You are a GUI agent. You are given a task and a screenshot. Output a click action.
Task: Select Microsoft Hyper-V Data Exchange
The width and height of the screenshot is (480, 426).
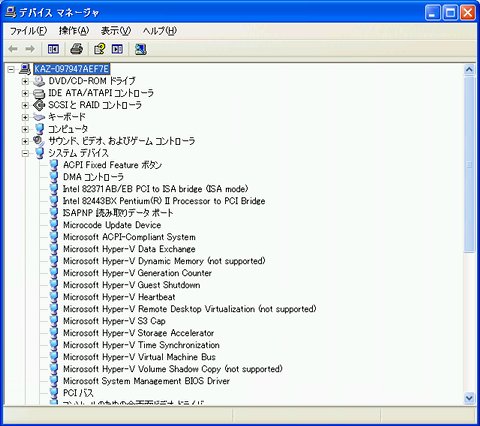click(x=129, y=249)
